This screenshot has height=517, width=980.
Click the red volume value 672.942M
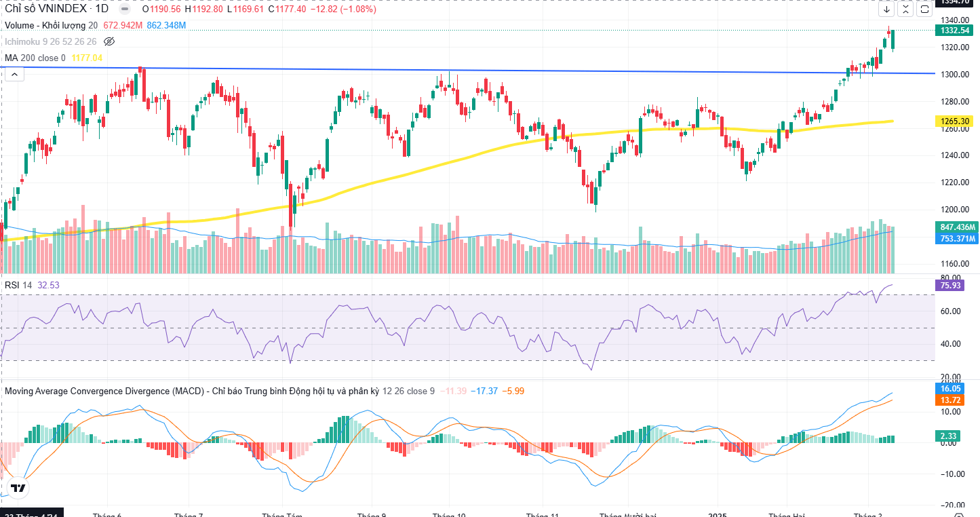[x=123, y=25]
